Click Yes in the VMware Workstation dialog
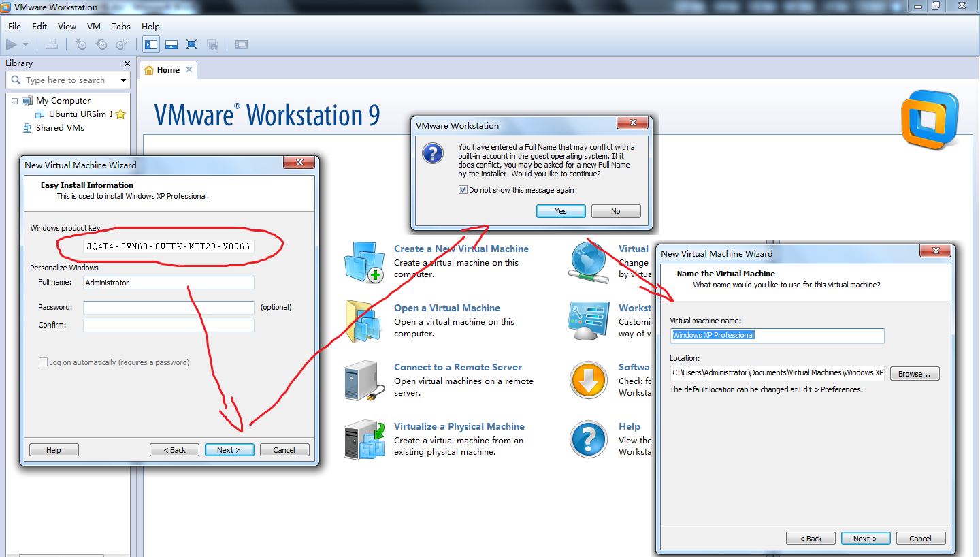This screenshot has height=557, width=980. (x=561, y=211)
